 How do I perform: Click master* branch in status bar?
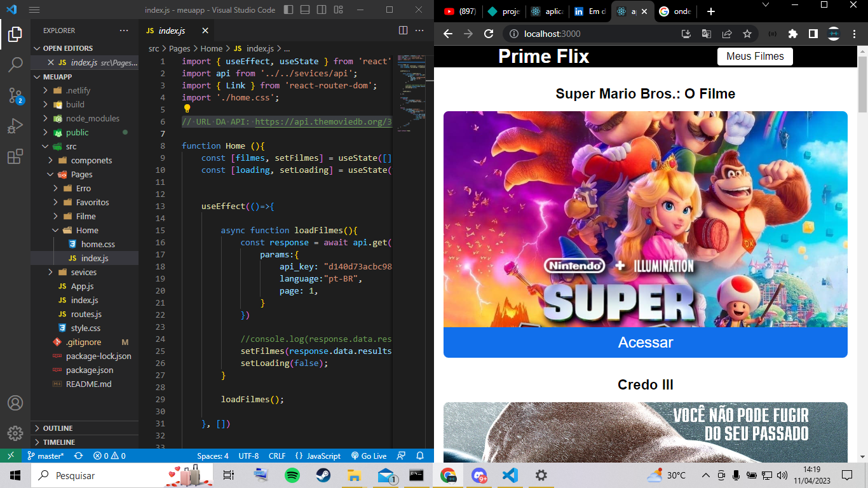point(45,456)
